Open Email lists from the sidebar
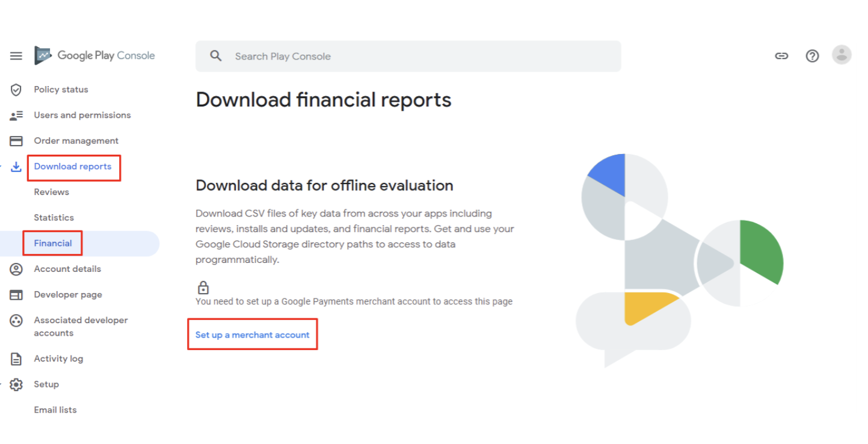The width and height of the screenshot is (868, 444). point(55,410)
